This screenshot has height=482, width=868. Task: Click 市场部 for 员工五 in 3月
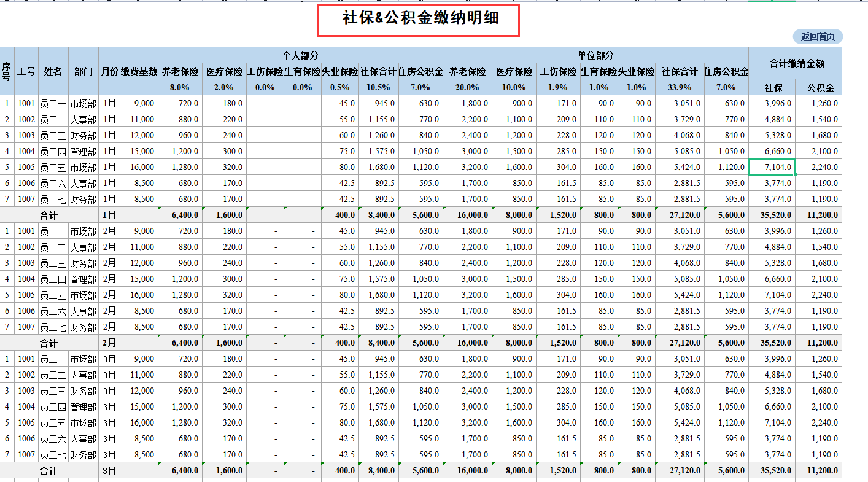[x=83, y=422]
